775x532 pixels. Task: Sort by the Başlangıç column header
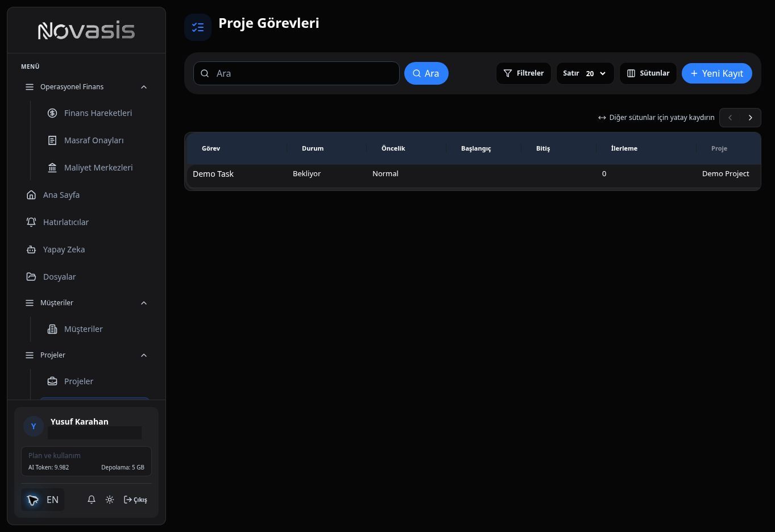click(476, 148)
